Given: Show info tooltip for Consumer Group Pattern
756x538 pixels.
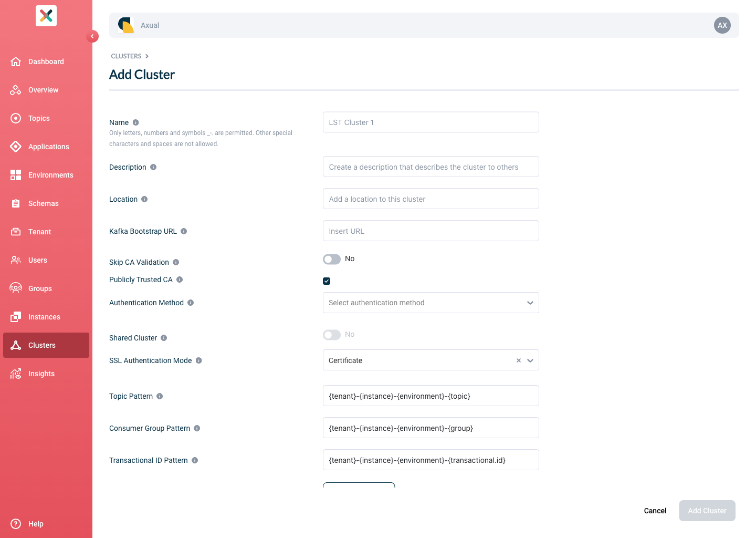Looking at the screenshot, I should tap(197, 428).
